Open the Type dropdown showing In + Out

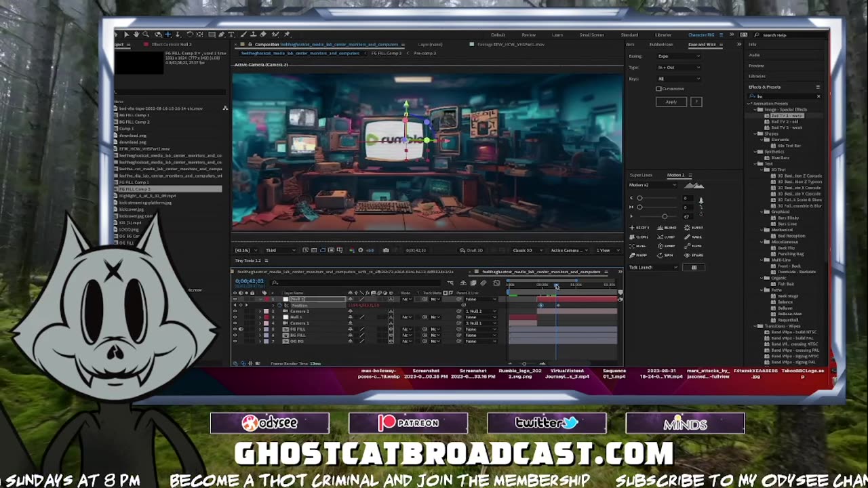(x=679, y=67)
